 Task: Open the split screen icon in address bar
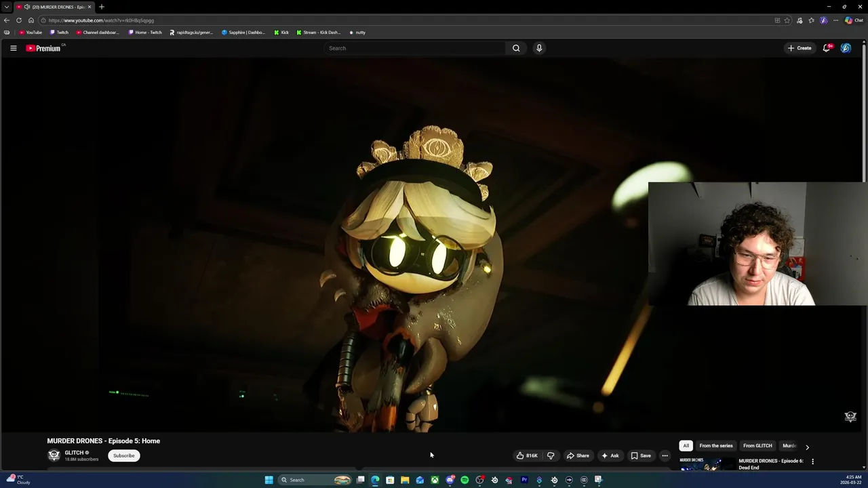777,20
